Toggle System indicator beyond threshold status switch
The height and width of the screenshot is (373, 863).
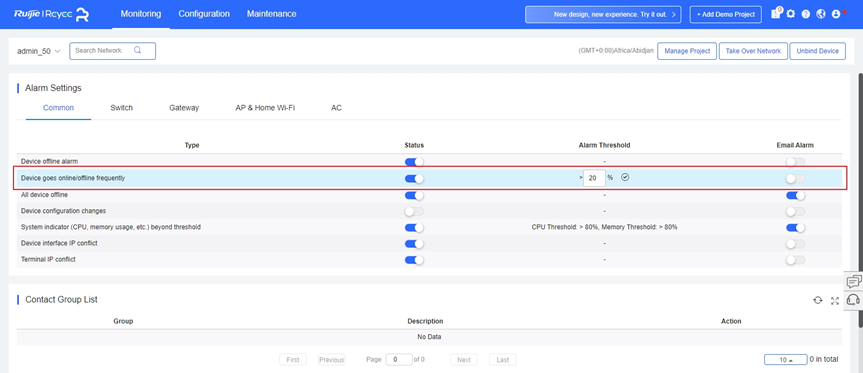414,227
